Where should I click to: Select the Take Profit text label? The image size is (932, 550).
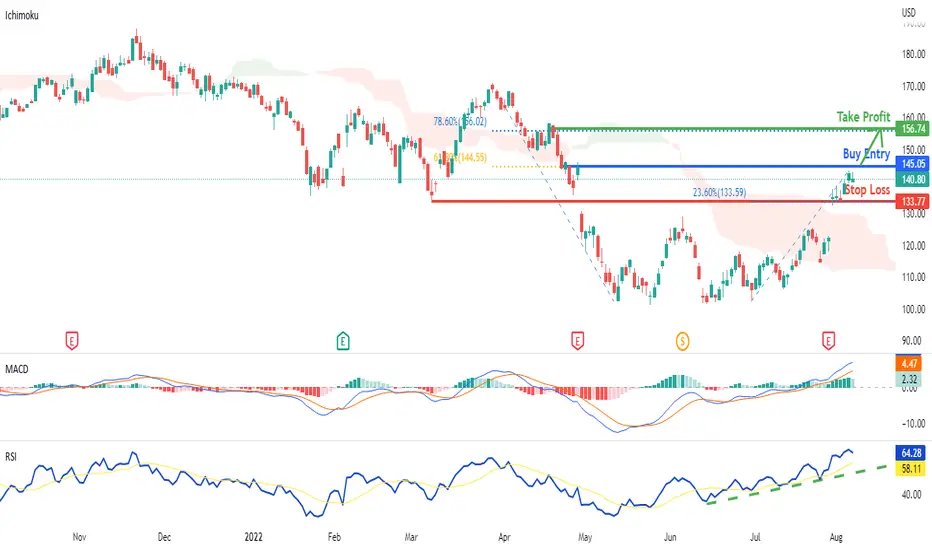864,117
